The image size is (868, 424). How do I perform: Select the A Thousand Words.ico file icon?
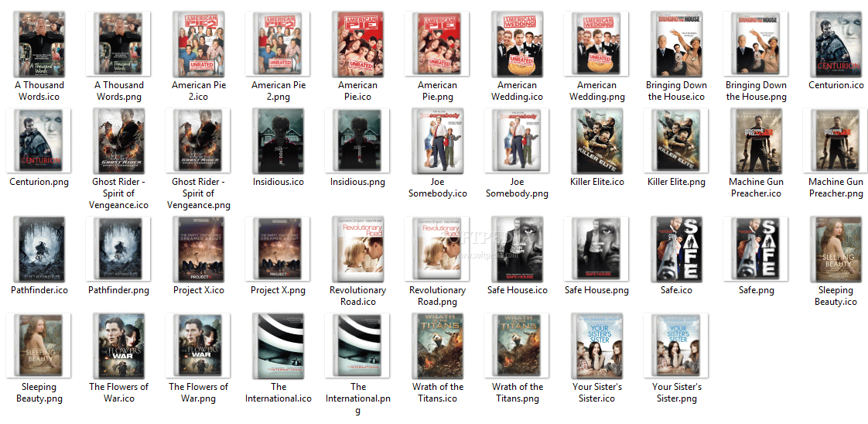click(40, 44)
